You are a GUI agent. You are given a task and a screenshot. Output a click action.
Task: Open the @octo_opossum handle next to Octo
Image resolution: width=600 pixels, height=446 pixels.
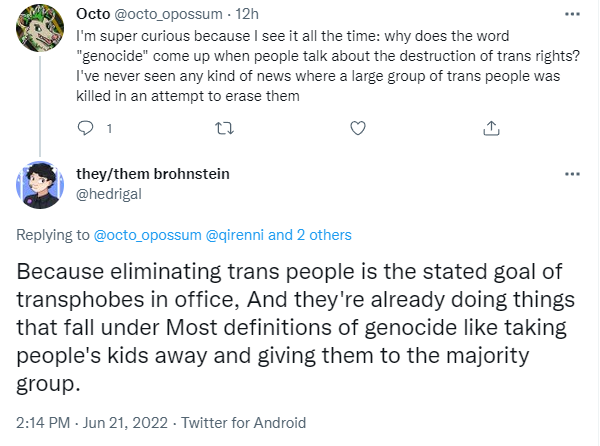click(x=168, y=14)
